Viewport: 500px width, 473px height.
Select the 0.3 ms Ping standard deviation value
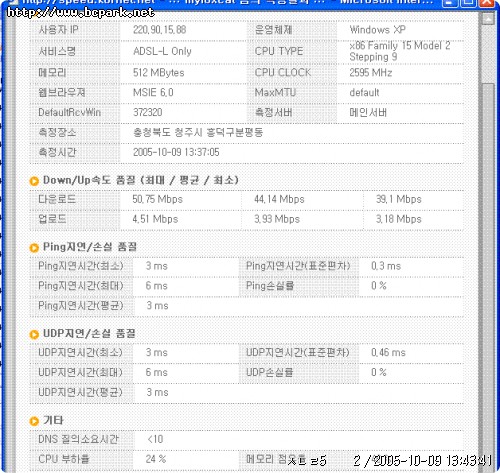pos(386,266)
